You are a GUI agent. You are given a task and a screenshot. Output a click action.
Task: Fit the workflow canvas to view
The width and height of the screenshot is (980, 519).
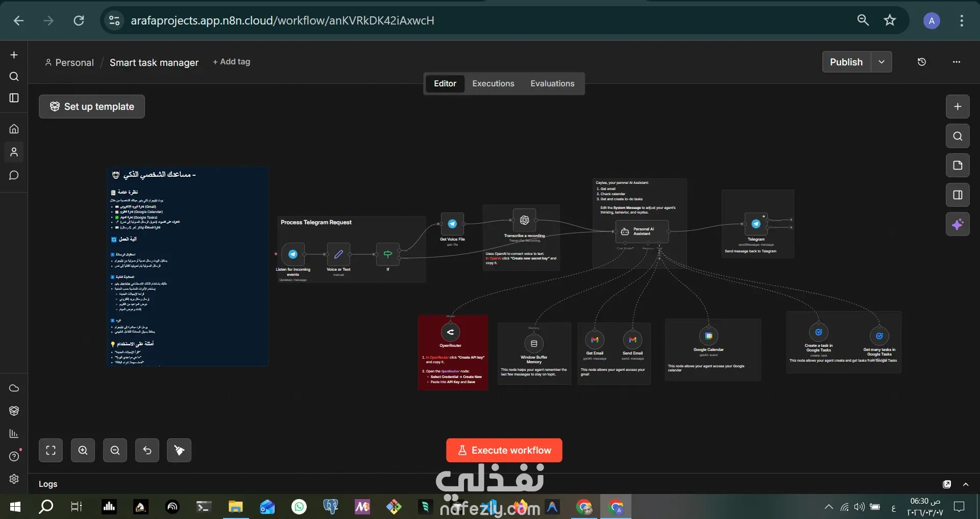[51, 450]
